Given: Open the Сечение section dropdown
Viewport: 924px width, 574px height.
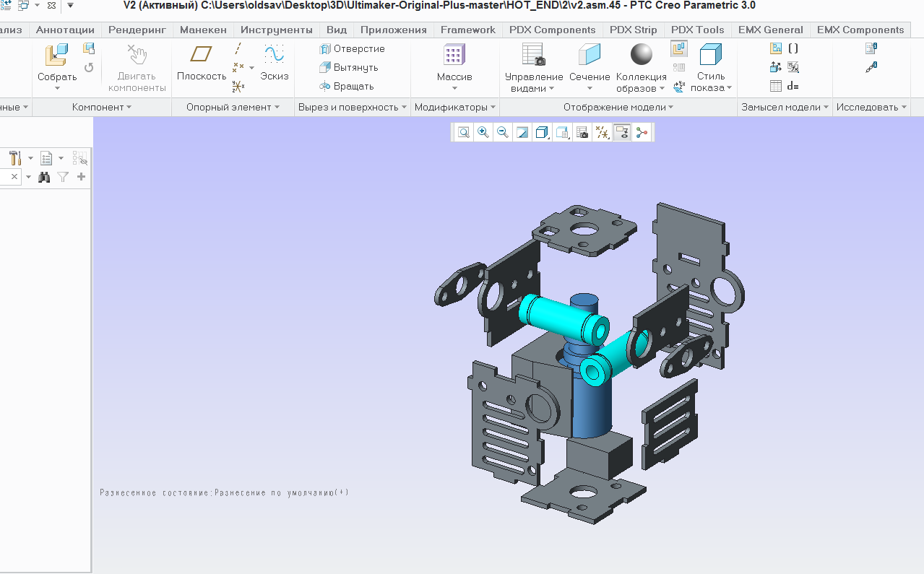Looking at the screenshot, I should pos(590,89).
